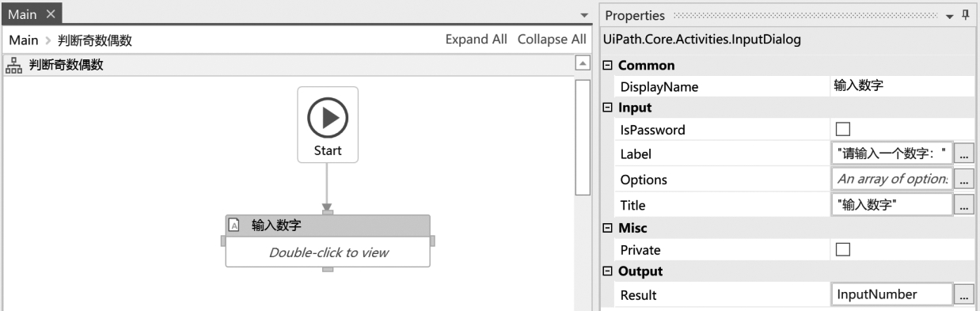
Task: Open Result expression editor ellipsis button
Action: tap(963, 295)
